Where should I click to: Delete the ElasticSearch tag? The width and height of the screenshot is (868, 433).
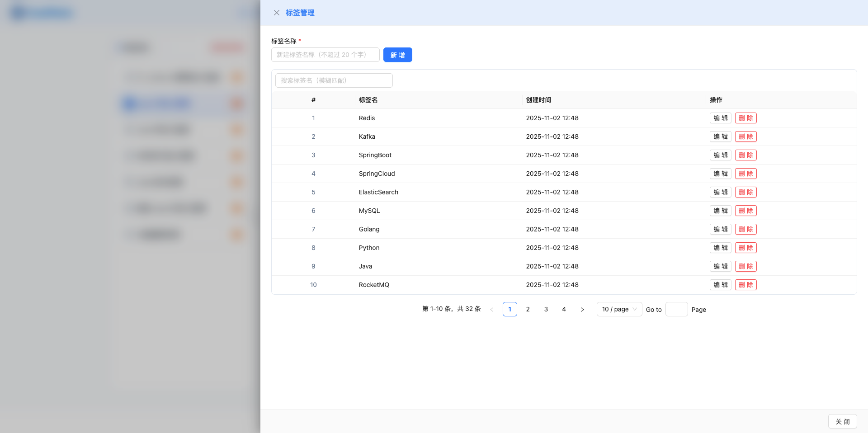tap(745, 192)
